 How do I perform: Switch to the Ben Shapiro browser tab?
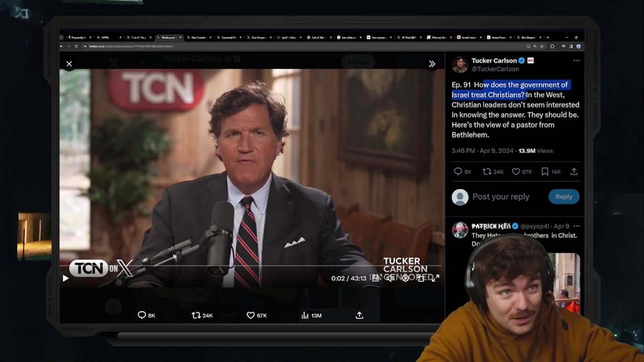(x=528, y=37)
